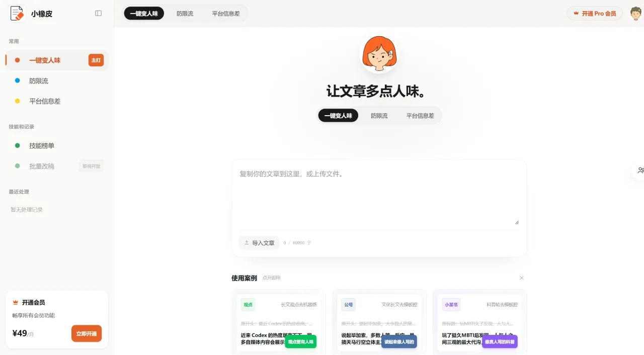644x355 pixels.
Task: Open 技能榜单 in the sidebar
Action: pyautogui.click(x=57, y=146)
